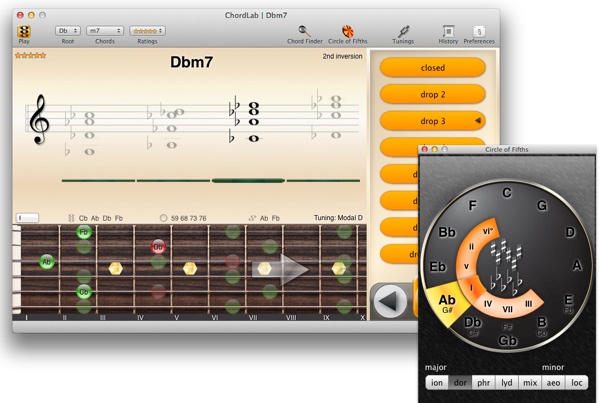Open the Tunings tool
This screenshot has height=403, width=600.
[403, 32]
